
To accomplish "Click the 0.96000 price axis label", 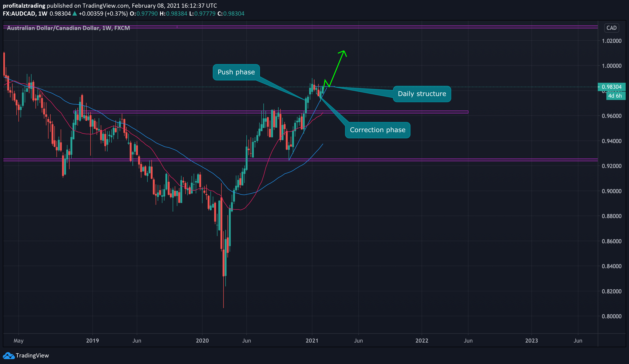I will point(612,116).
